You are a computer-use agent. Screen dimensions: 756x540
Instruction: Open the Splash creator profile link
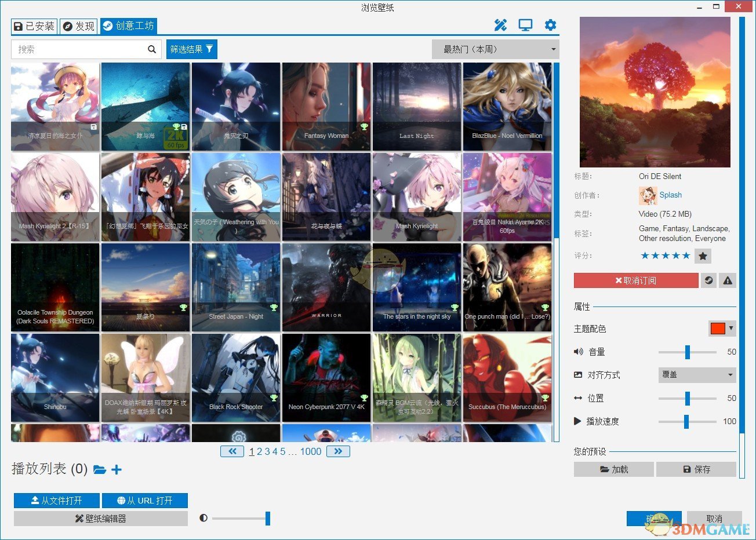pyautogui.click(x=671, y=195)
